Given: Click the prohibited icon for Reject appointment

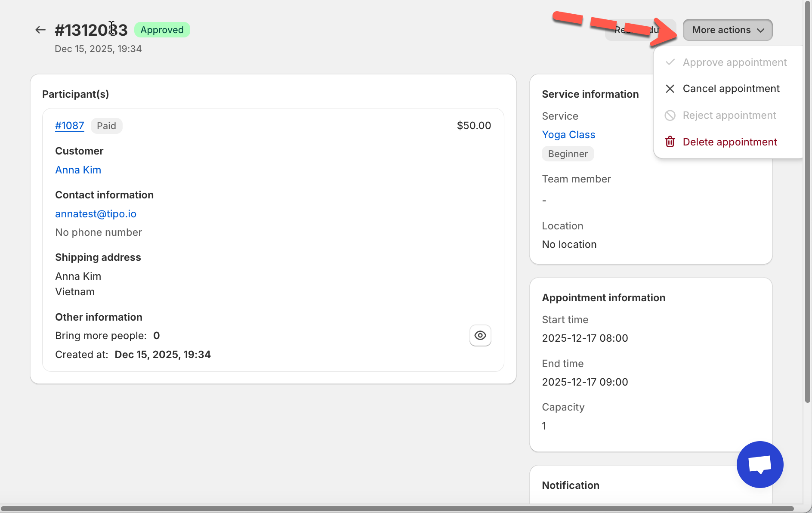Looking at the screenshot, I should pos(670,115).
